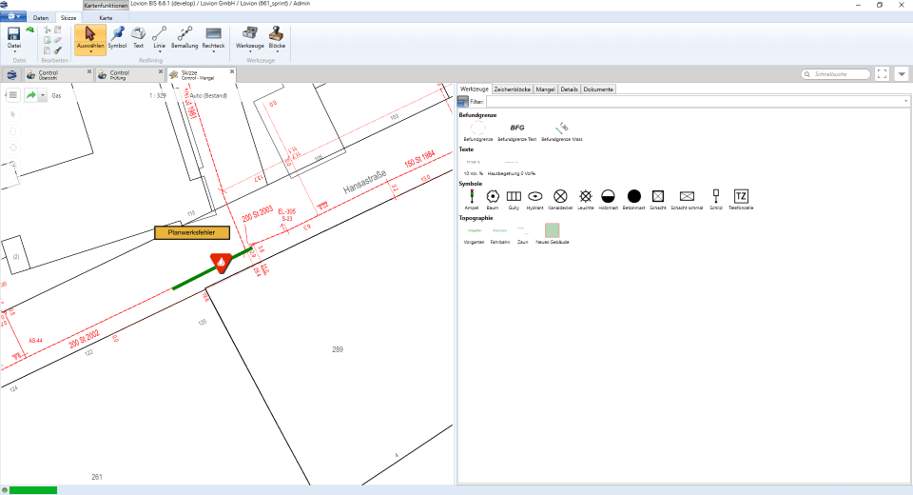
Task: Pick the Kanaldeckel symbol
Action: (560, 197)
